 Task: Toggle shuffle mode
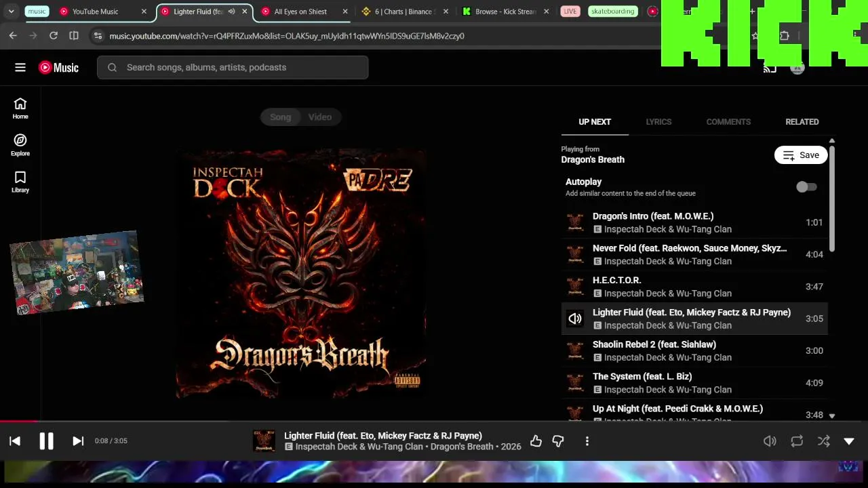(824, 441)
